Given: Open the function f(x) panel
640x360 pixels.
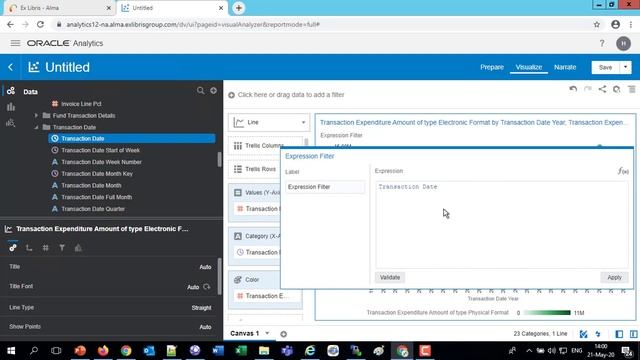Looking at the screenshot, I should 623,171.
